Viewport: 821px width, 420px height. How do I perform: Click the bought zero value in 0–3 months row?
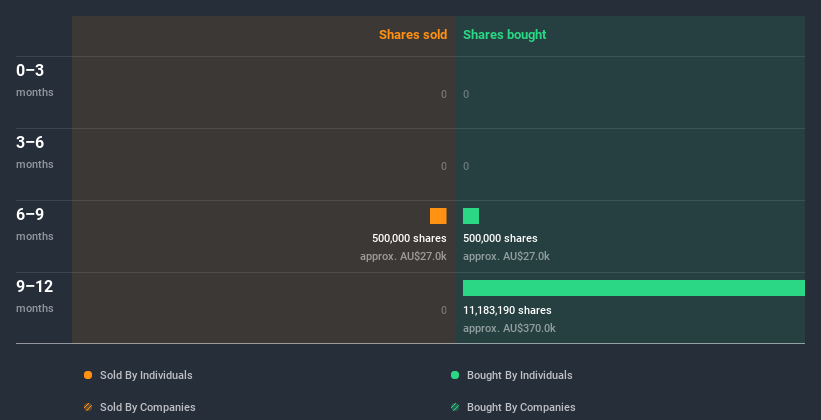click(x=466, y=94)
